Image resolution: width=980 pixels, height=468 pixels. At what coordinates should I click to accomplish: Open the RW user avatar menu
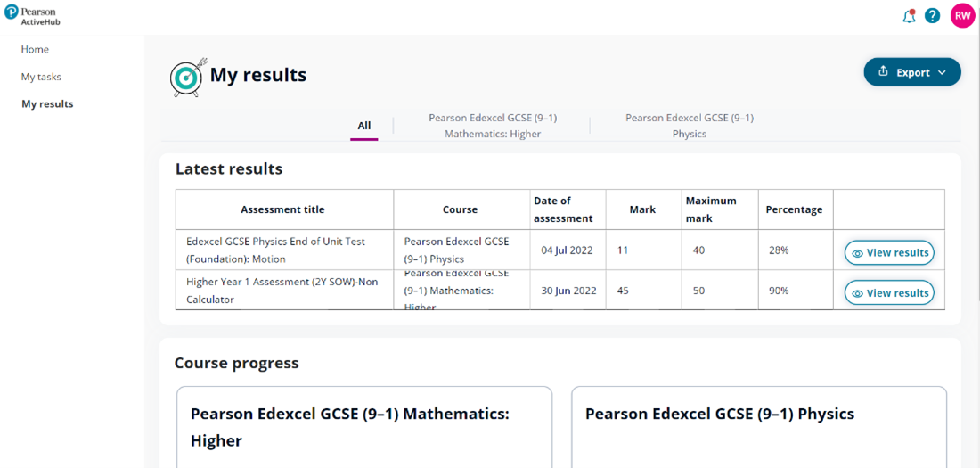tap(962, 16)
